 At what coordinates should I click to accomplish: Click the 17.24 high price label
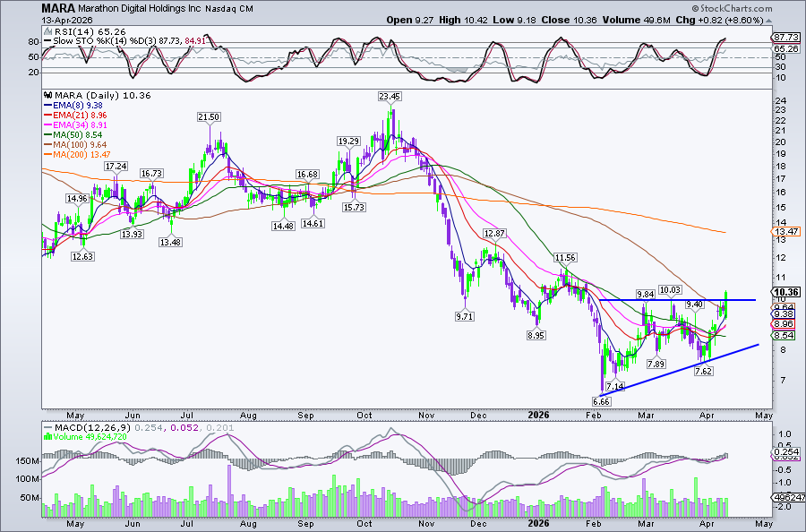click(116, 166)
